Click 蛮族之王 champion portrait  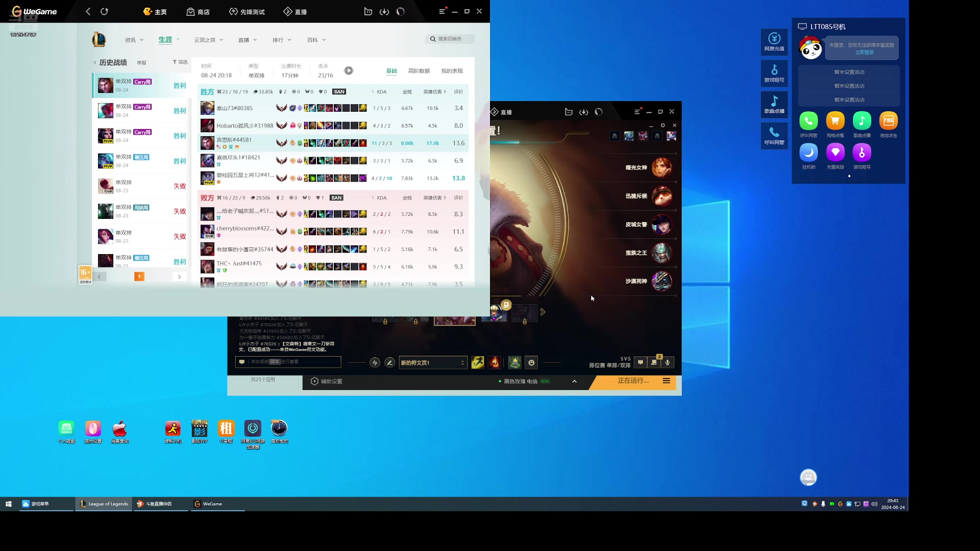661,253
